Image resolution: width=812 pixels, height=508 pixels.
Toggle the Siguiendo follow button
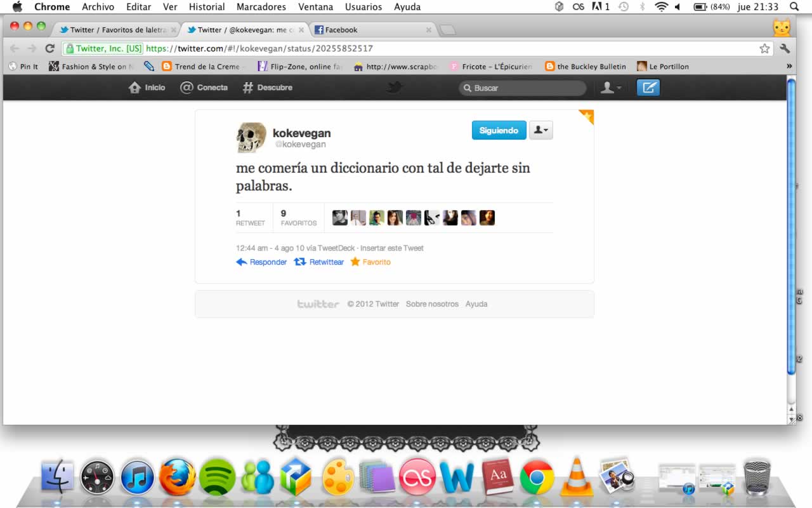499,130
